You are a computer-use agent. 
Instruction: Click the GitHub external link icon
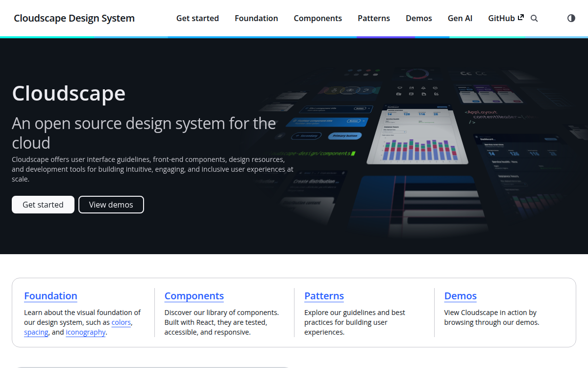(521, 17)
